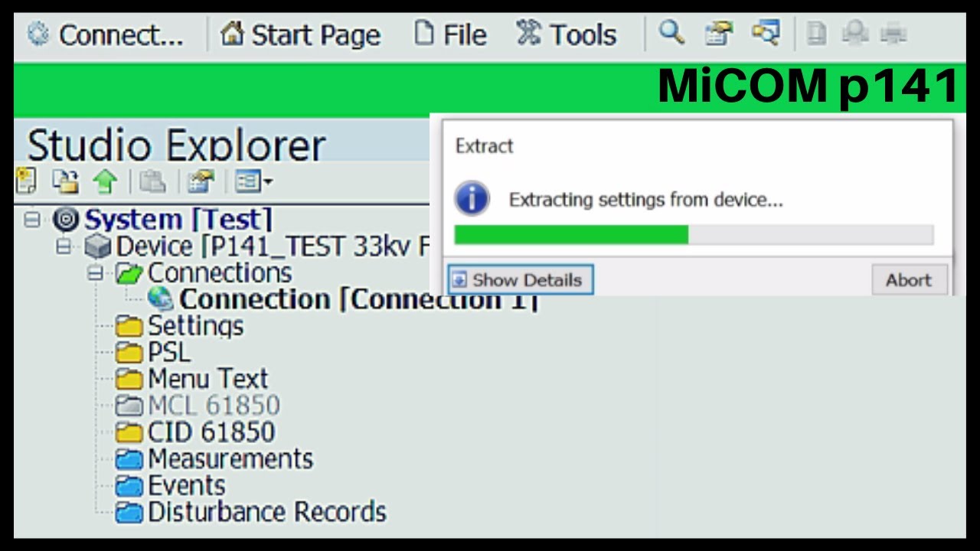
Task: Select the Measurements folder label
Action: (230, 459)
